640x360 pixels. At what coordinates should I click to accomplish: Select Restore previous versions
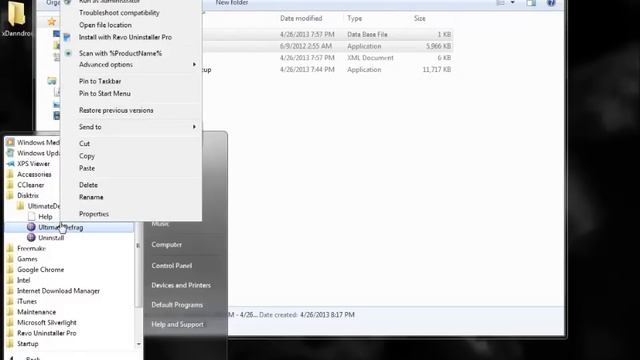point(116,110)
